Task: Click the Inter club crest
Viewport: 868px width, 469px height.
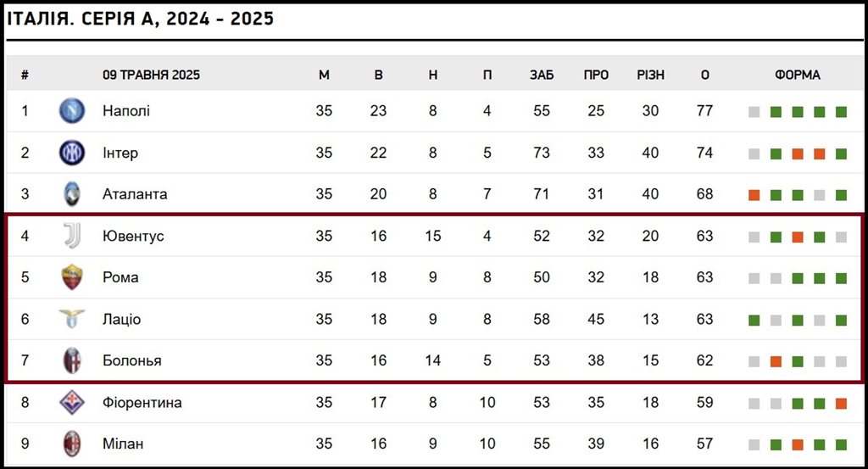Action: pos(72,153)
